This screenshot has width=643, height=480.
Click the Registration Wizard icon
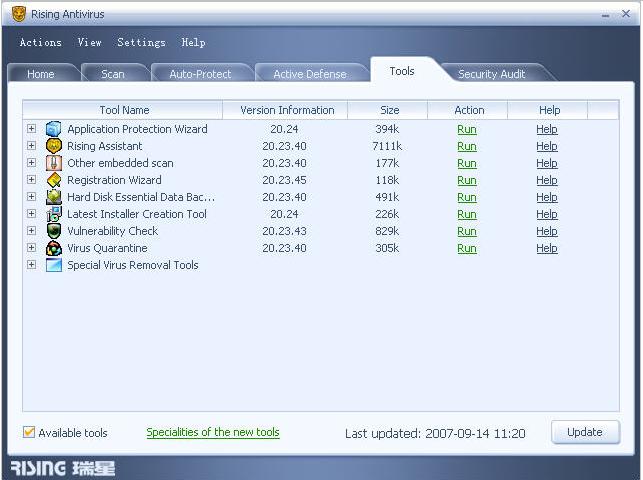(54, 180)
